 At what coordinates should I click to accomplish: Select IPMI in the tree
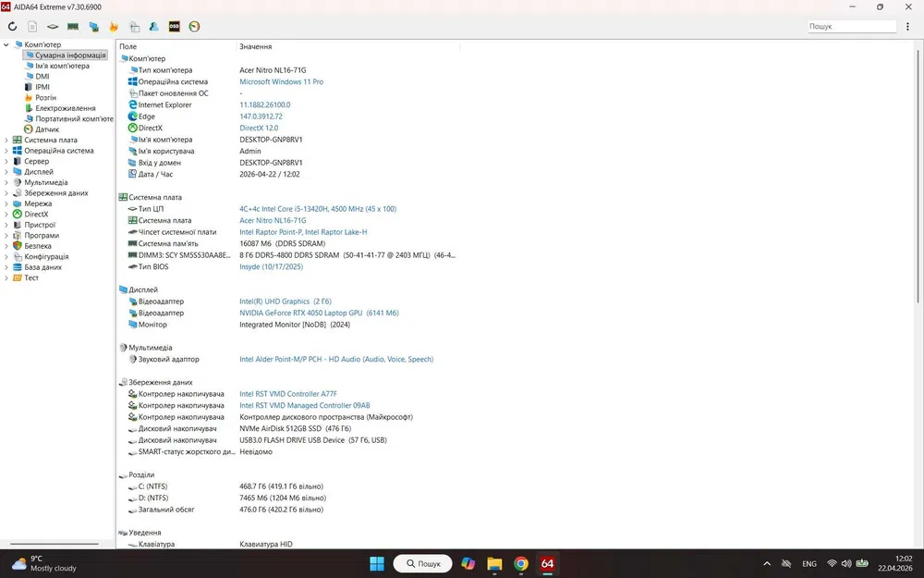tap(42, 87)
